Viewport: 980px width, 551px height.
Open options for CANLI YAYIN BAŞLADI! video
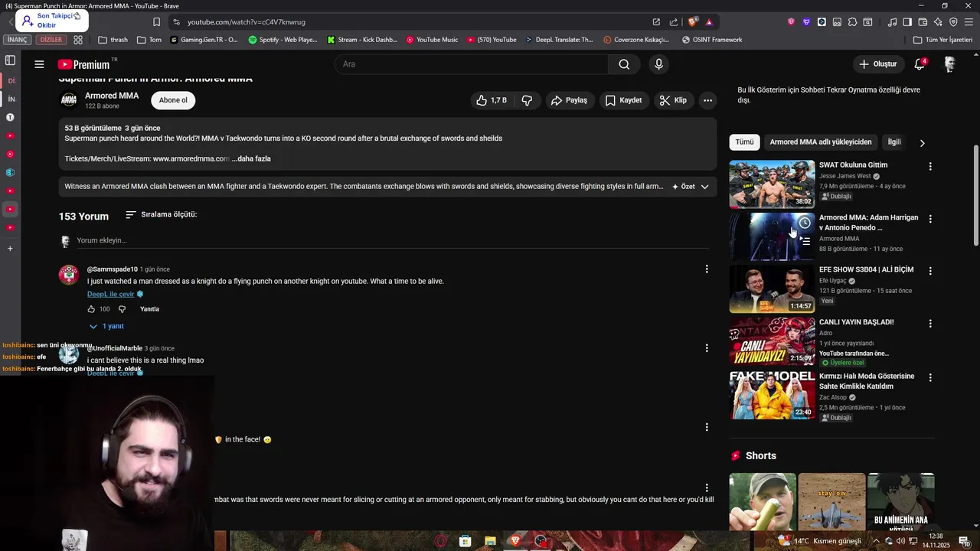[x=930, y=324]
